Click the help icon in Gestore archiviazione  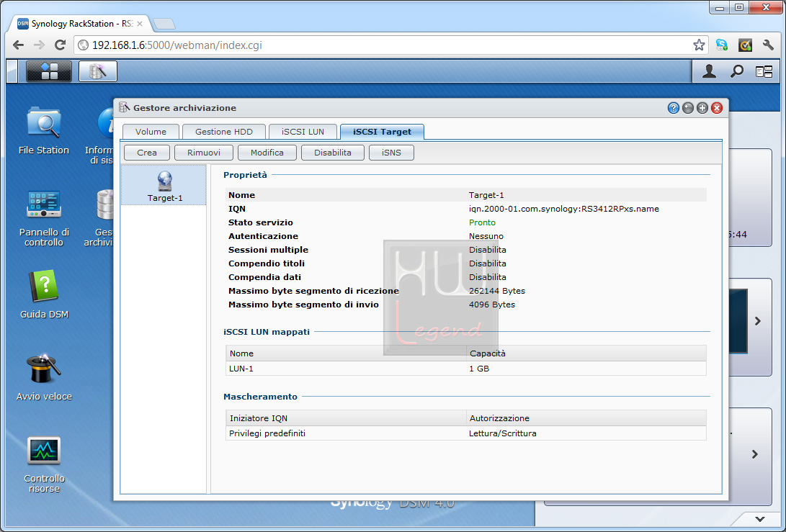click(673, 108)
